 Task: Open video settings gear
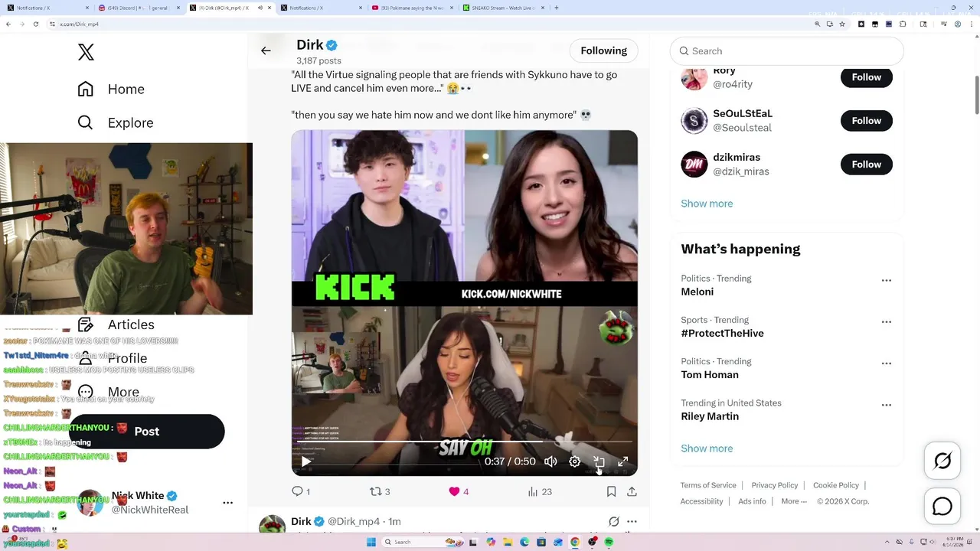click(x=575, y=461)
